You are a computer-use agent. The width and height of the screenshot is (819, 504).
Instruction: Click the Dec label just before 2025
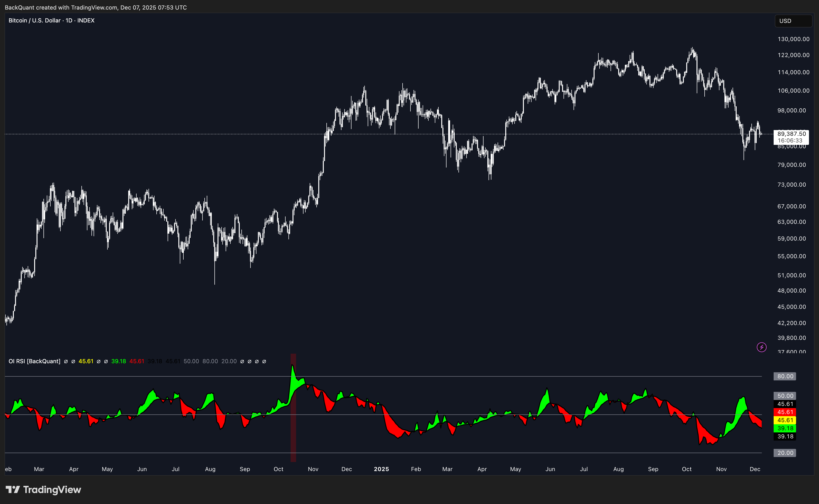point(346,469)
